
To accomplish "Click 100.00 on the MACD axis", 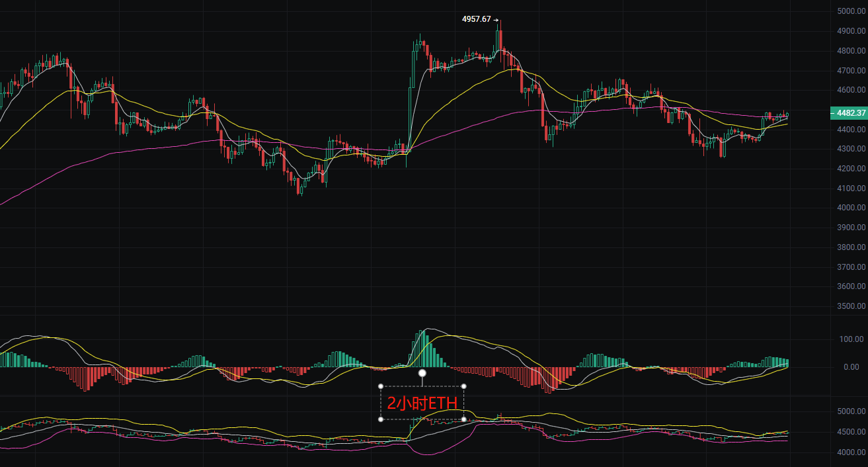I will click(851, 339).
